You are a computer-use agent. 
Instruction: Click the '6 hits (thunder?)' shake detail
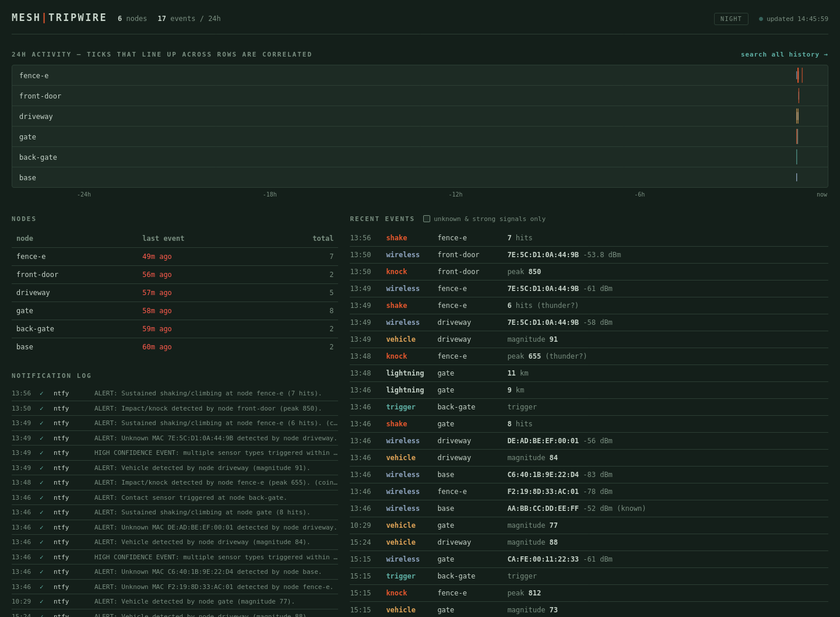543,306
